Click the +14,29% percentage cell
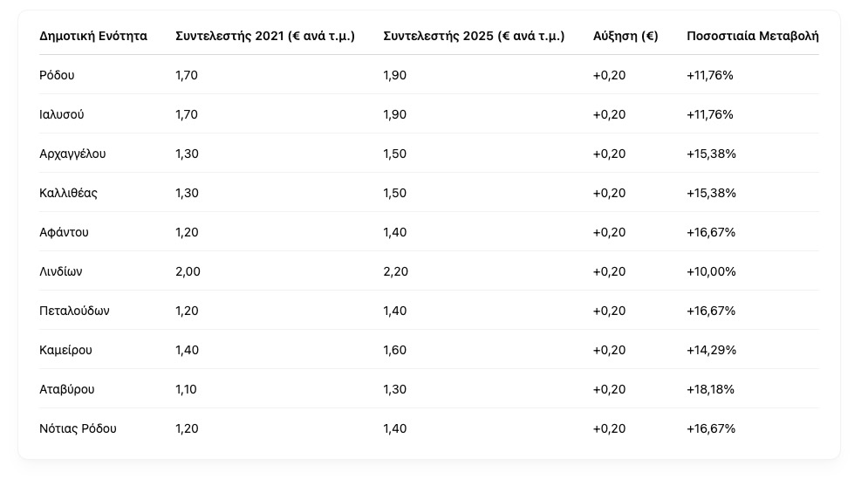 [x=711, y=351]
